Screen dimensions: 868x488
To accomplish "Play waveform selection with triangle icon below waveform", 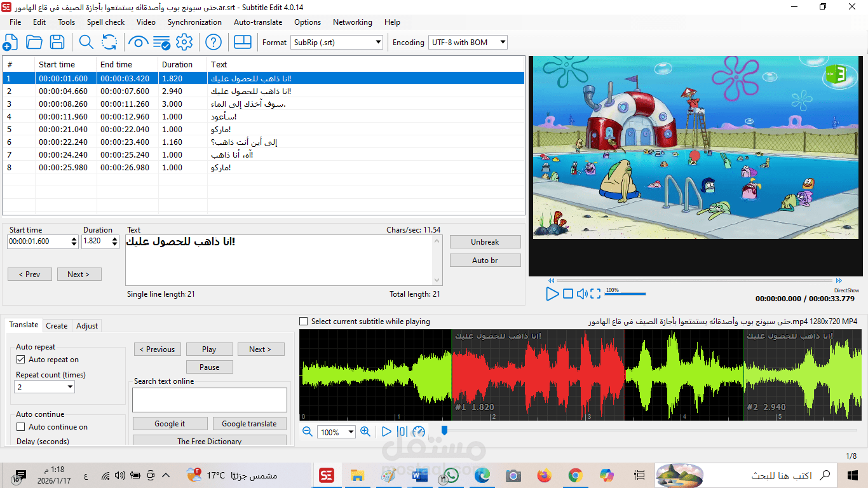I will (x=386, y=431).
